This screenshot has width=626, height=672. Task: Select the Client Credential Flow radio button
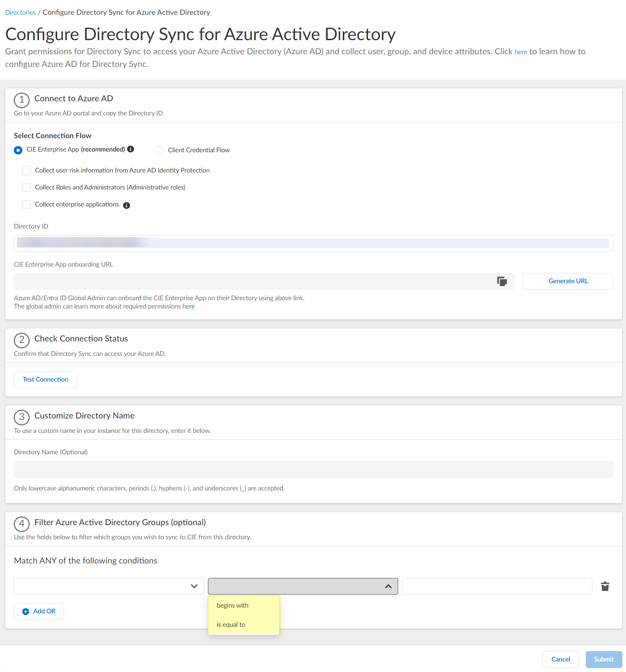[159, 150]
